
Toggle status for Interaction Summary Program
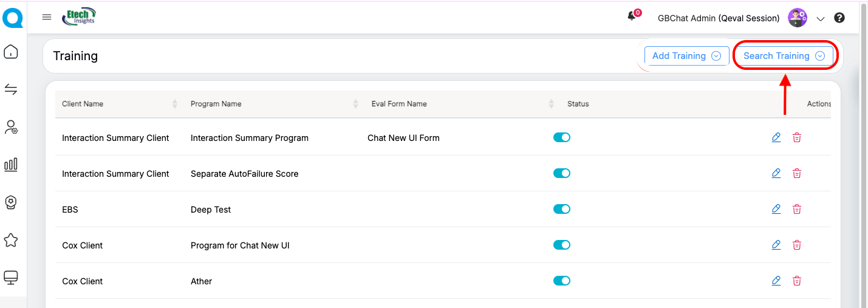(x=562, y=137)
